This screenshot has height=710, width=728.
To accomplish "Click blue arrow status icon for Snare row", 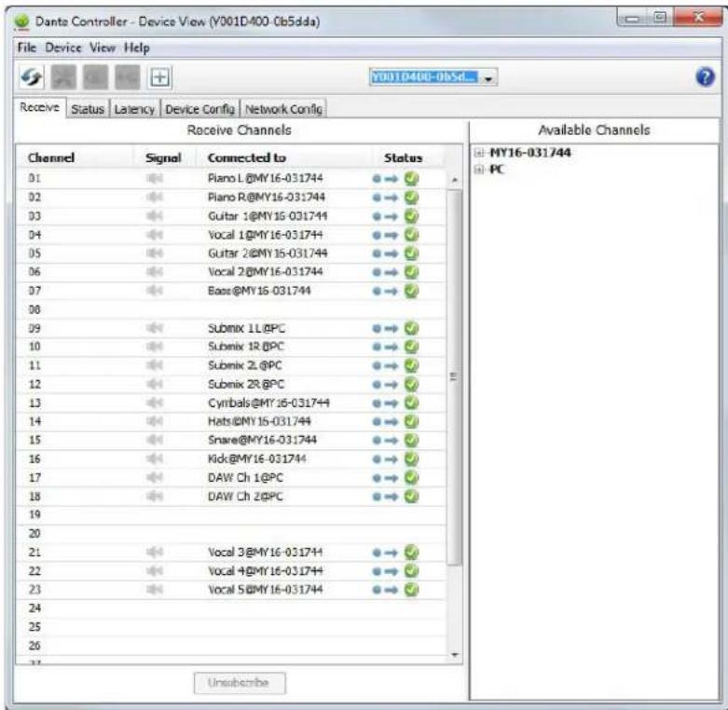I will 385,441.
